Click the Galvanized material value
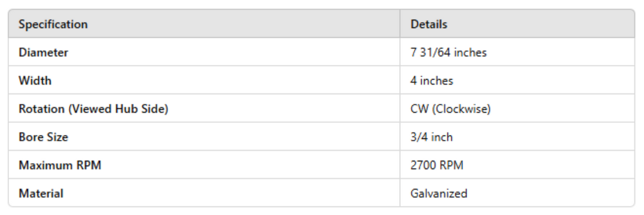644x215 pixels. click(439, 193)
